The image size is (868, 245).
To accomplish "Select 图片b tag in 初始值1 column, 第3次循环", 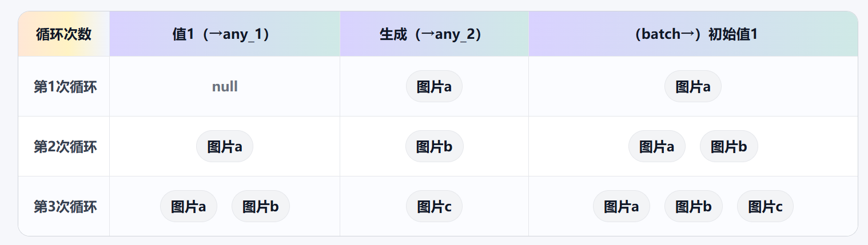I will [x=693, y=206].
